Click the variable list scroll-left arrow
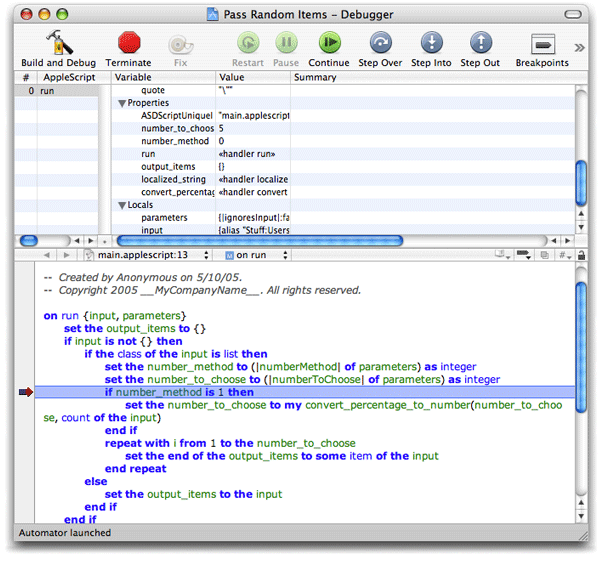This screenshot has height=563, width=603. point(554,241)
